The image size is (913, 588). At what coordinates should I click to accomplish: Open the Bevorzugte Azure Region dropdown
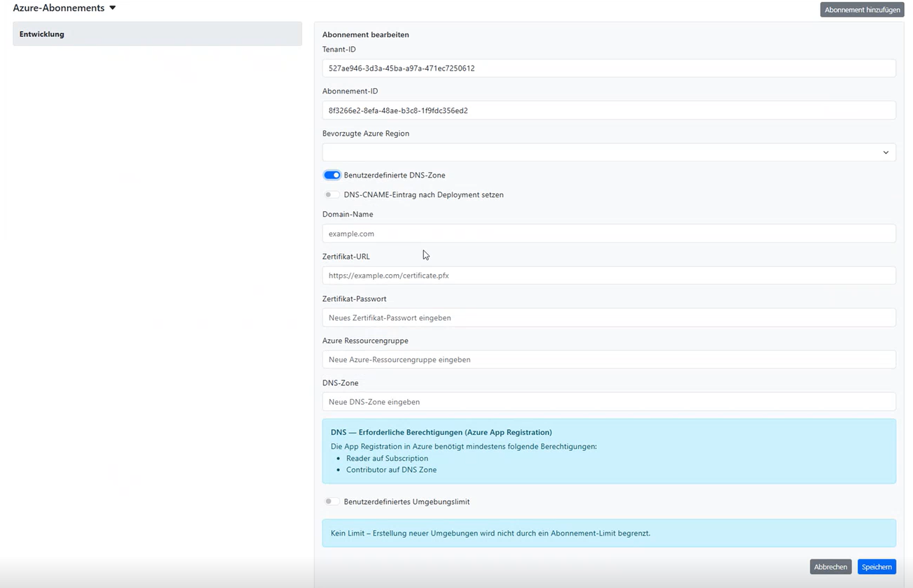point(609,152)
